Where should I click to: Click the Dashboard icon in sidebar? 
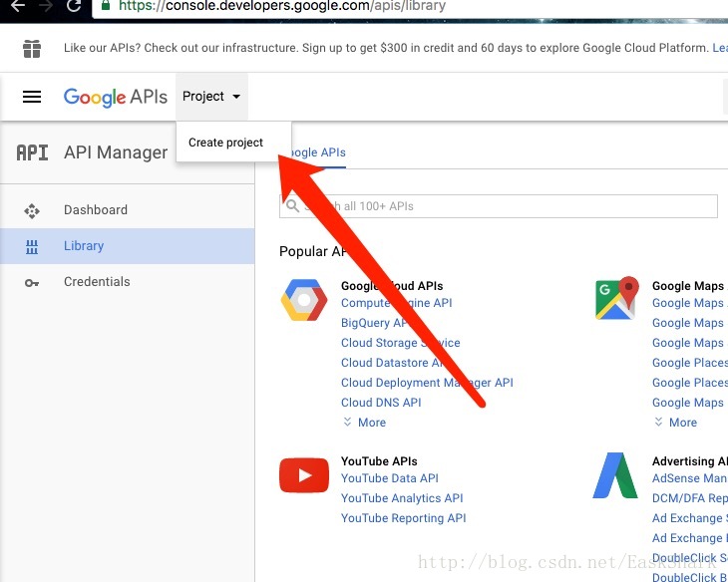pyautogui.click(x=32, y=210)
